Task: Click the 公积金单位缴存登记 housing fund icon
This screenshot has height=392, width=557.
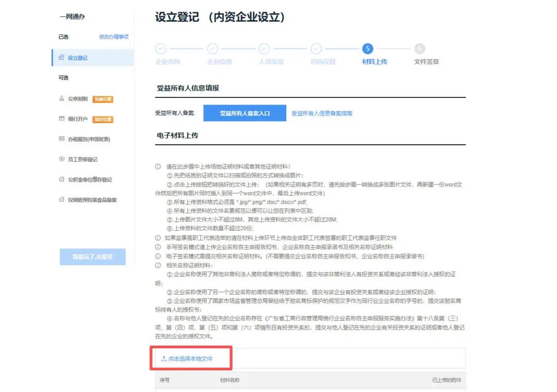Action: point(60,179)
